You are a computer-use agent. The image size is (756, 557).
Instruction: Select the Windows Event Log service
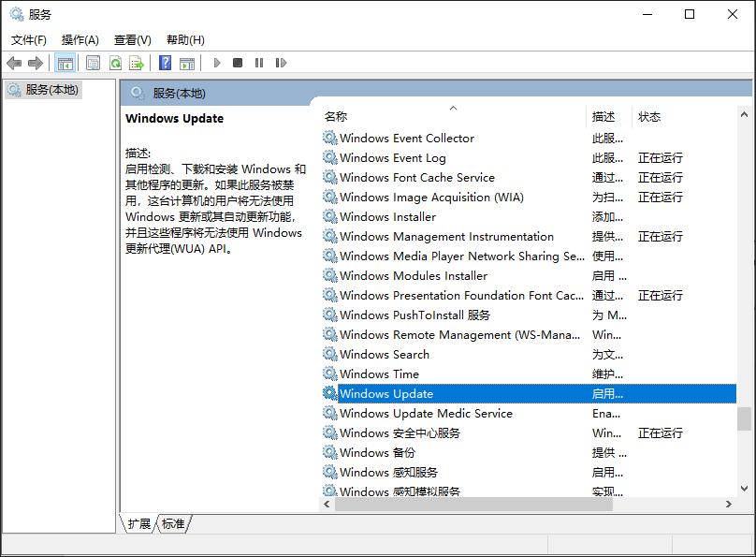pos(395,157)
